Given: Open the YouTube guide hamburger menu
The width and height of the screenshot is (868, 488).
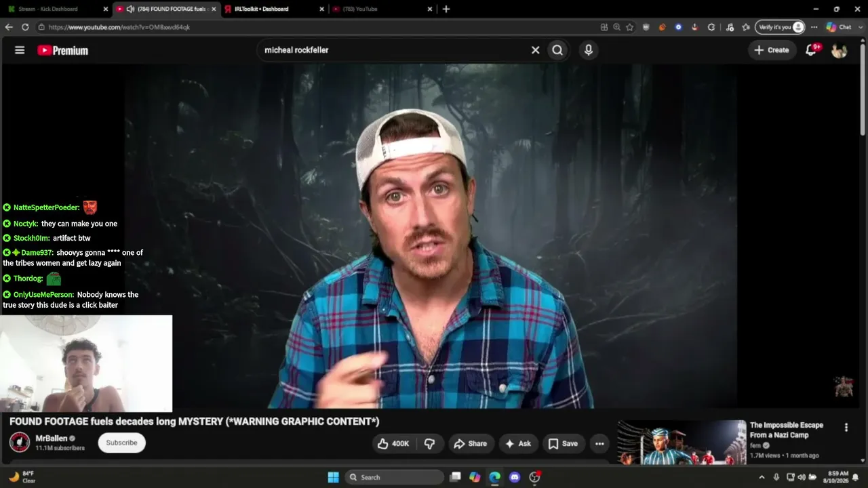Looking at the screenshot, I should pos(20,50).
